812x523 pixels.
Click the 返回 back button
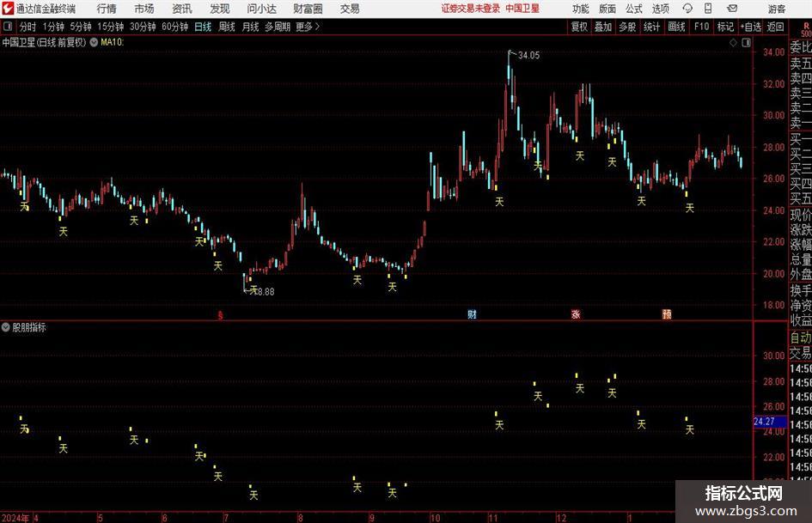tap(775, 27)
